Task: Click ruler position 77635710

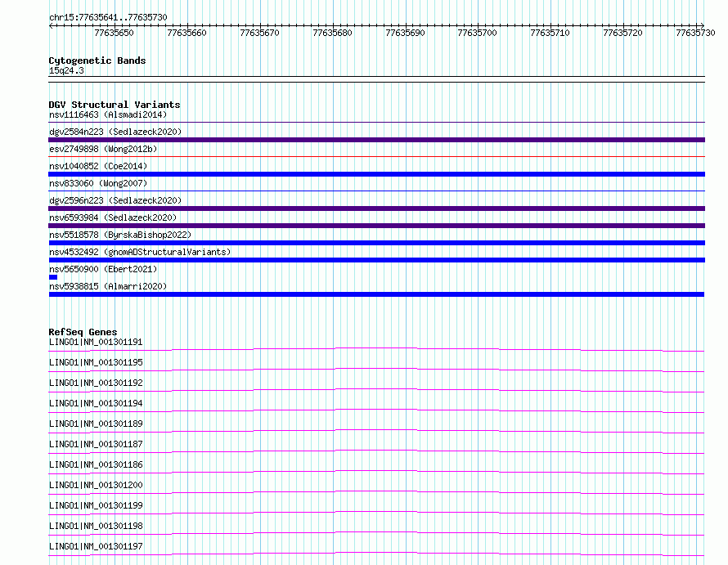Action: click(x=550, y=33)
